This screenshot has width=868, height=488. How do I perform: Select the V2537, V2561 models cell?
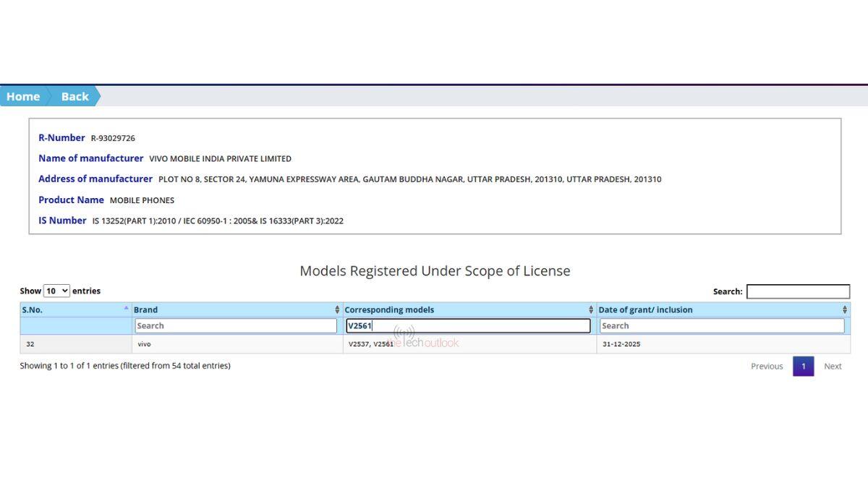click(370, 344)
